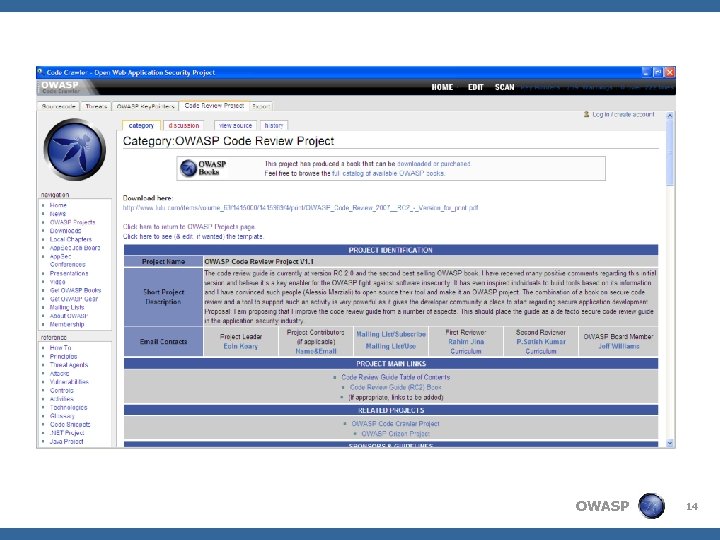Open Downloads in the navigation sidebar
The height and width of the screenshot is (540, 720).
(x=65, y=231)
